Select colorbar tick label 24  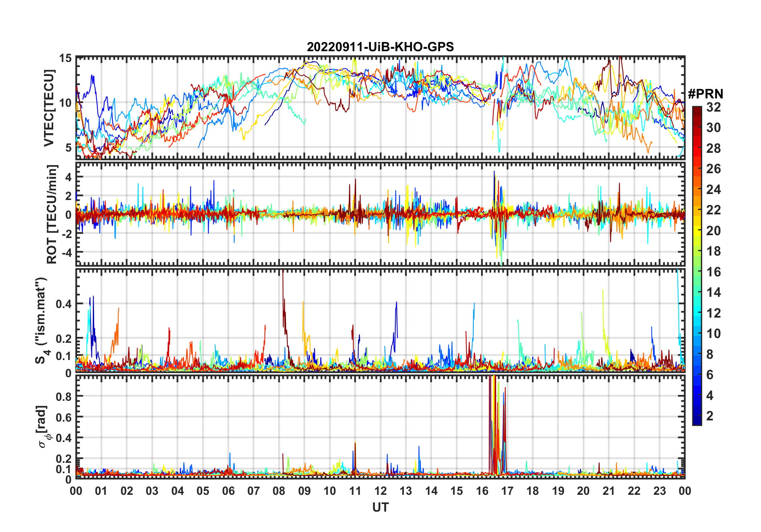pos(713,189)
